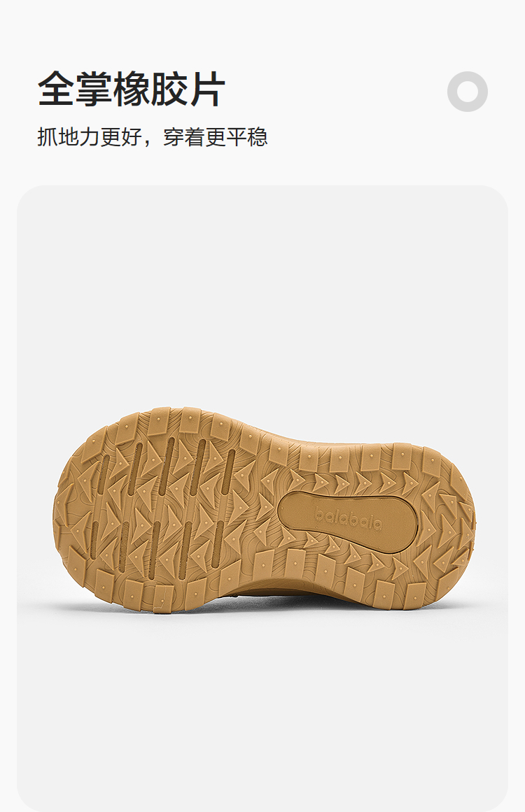Select the 全掌橡胶片 heading text

(x=132, y=89)
